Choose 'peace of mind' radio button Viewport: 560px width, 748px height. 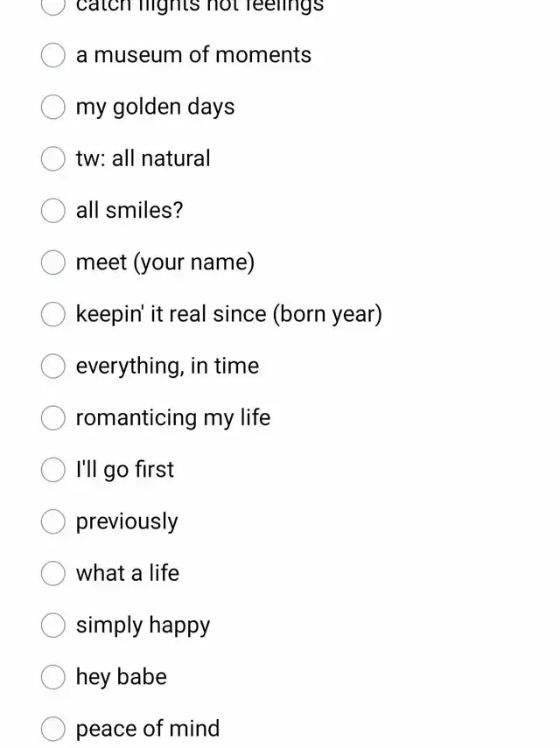point(53,729)
